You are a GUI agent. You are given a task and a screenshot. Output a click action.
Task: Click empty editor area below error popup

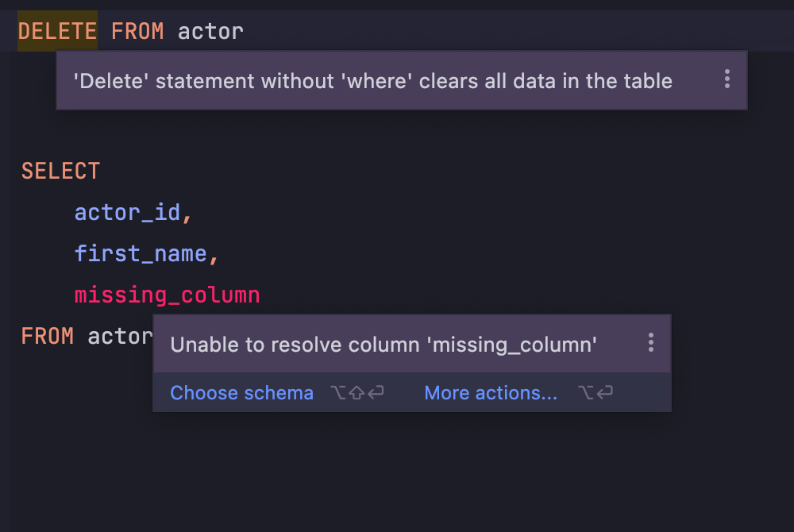(x=397, y=476)
